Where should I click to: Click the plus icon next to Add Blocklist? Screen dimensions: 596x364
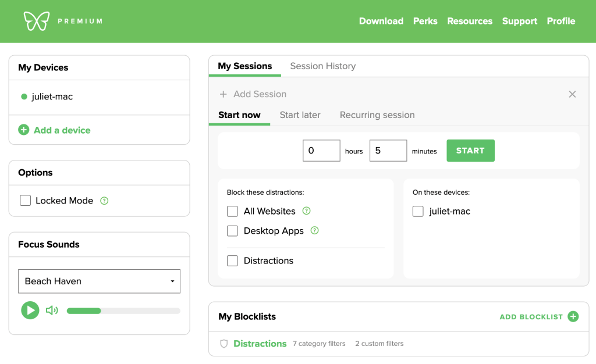coord(573,316)
